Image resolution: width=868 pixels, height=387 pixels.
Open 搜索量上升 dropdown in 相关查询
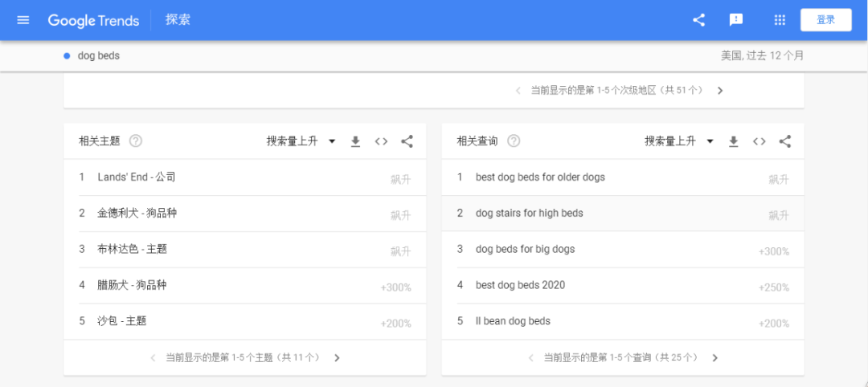point(679,141)
